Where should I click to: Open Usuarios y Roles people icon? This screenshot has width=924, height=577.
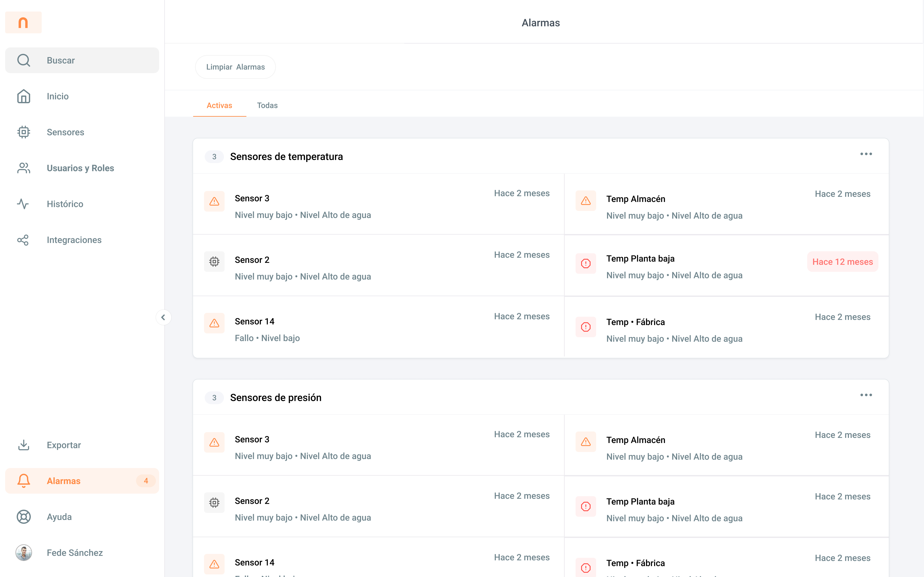pos(24,168)
